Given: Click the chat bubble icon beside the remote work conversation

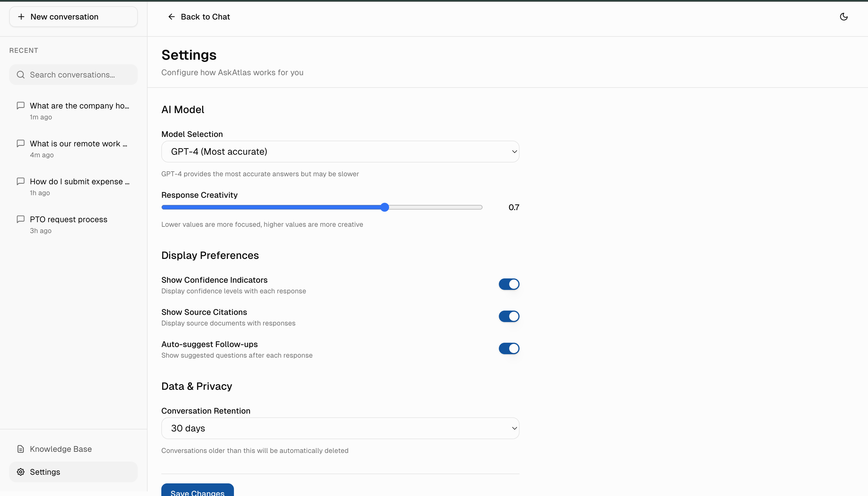Looking at the screenshot, I should coord(20,144).
